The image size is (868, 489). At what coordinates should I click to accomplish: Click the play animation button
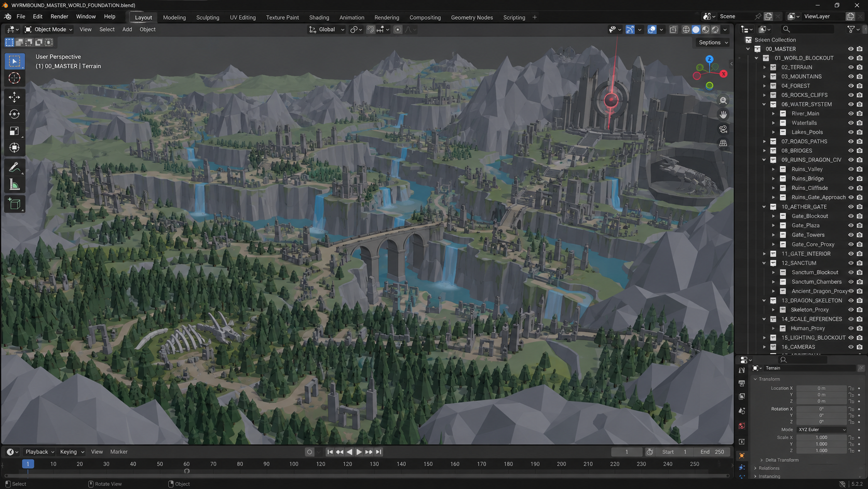[x=359, y=452]
